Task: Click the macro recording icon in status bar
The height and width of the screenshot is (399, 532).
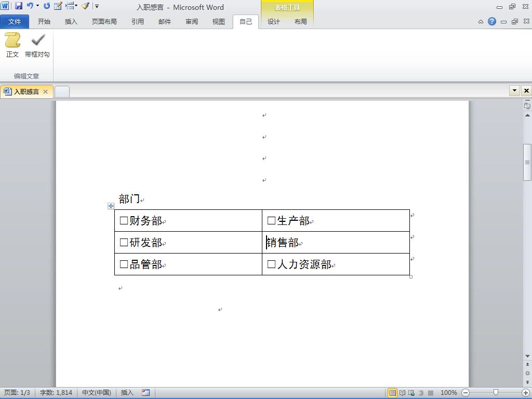Action: pos(146,393)
